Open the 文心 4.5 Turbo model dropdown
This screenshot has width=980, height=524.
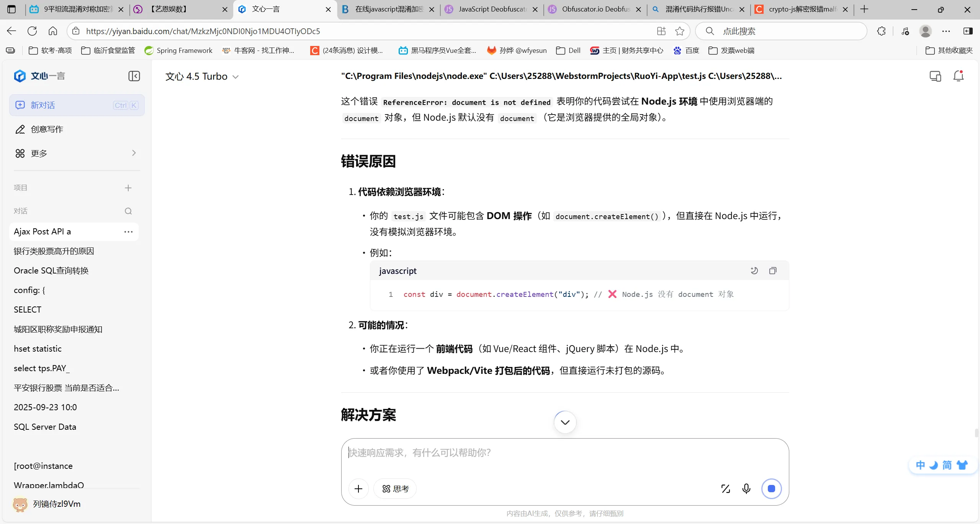pyautogui.click(x=202, y=77)
